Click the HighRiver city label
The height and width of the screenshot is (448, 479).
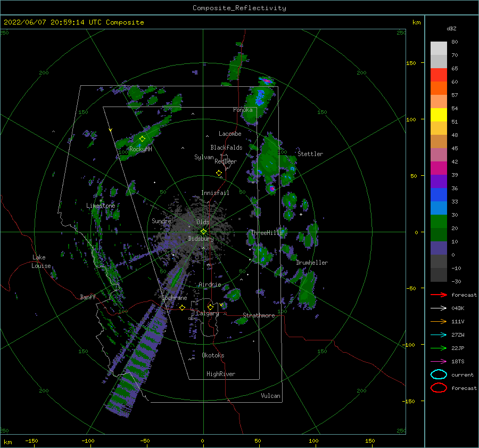[221, 374]
